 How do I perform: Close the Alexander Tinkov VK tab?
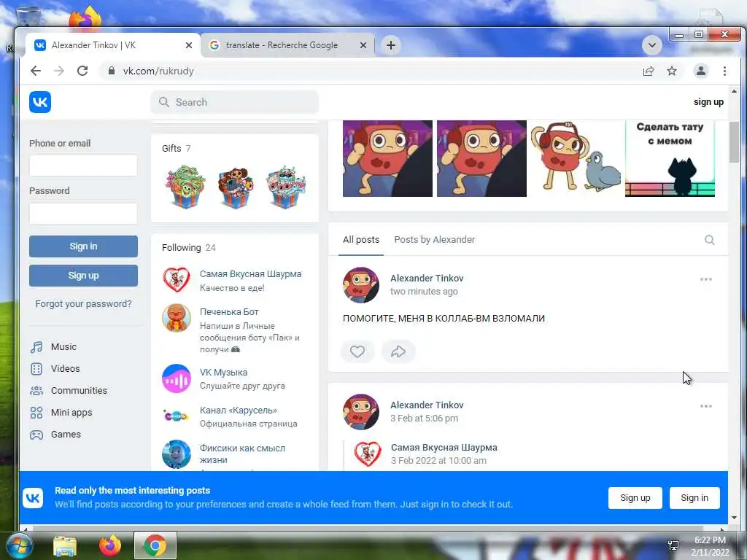click(x=189, y=45)
